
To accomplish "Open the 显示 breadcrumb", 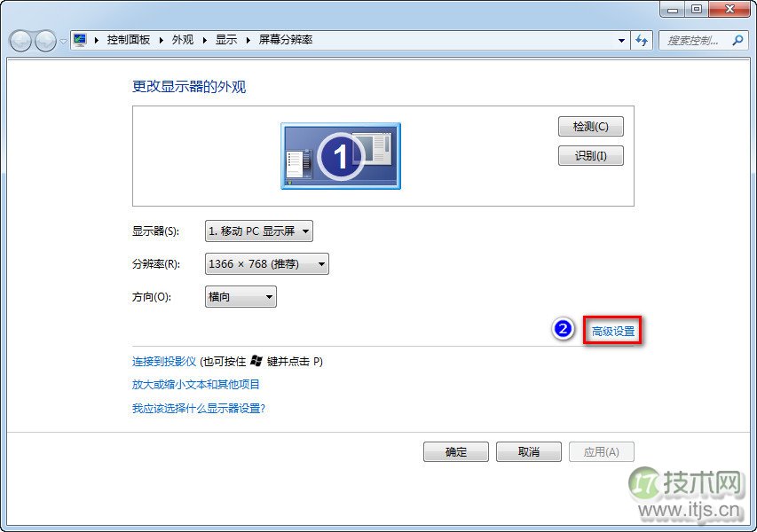I will 226,40.
